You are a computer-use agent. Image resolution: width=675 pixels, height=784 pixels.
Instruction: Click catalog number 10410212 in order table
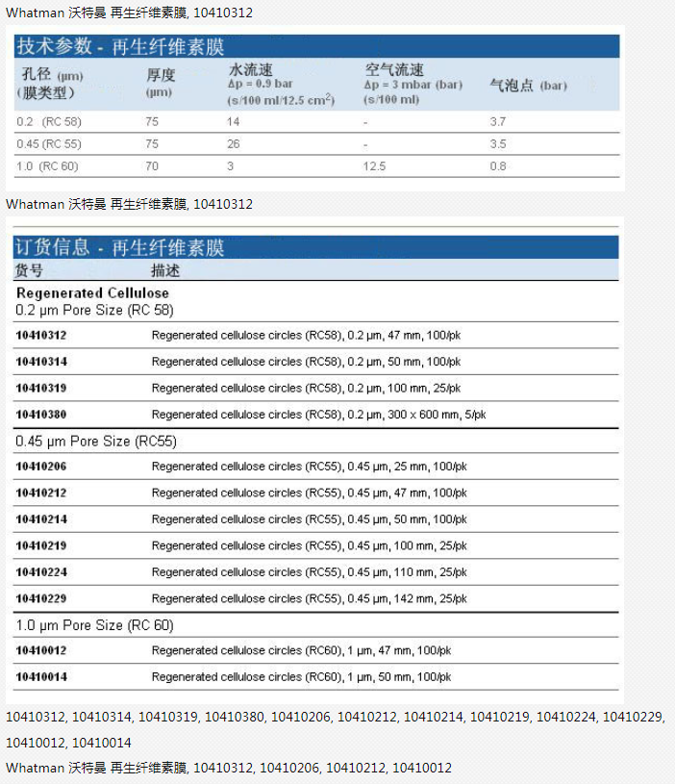pos(41,493)
